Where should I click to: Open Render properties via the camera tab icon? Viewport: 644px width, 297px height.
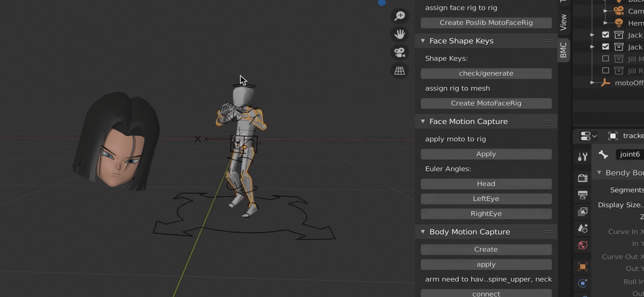point(582,177)
